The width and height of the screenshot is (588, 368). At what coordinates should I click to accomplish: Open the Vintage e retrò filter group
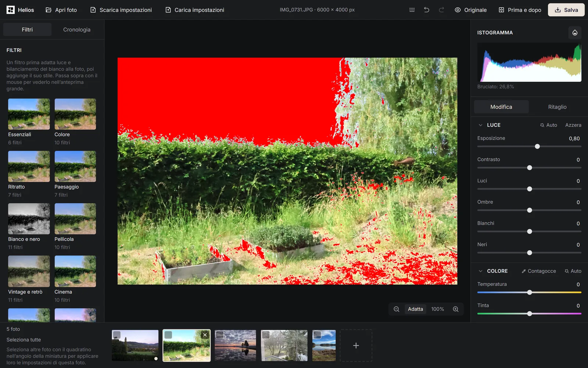29,279
